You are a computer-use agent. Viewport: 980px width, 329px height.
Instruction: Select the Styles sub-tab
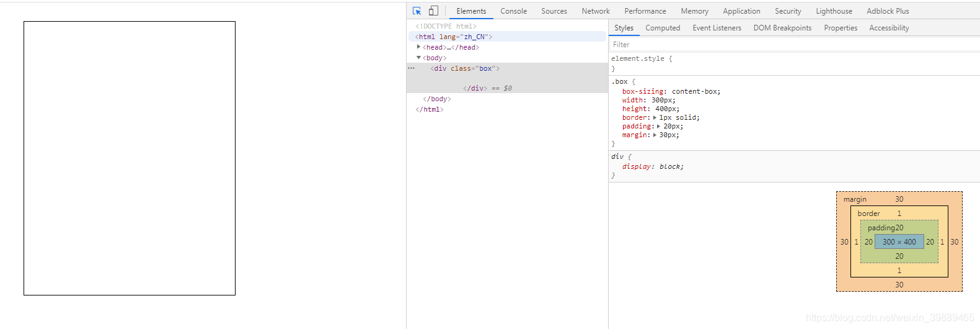click(x=624, y=28)
